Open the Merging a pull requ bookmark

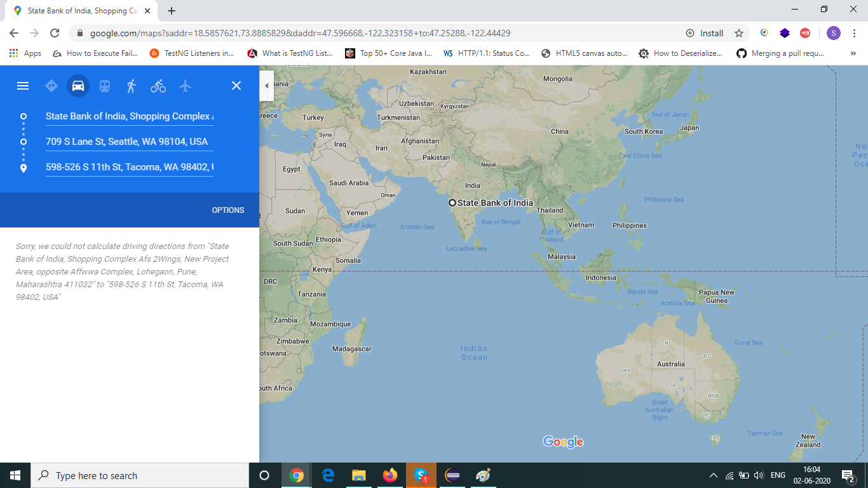click(x=780, y=53)
